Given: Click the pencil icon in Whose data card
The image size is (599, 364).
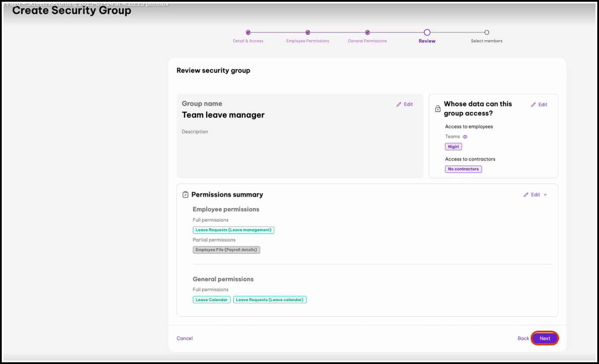Looking at the screenshot, I should click(533, 105).
